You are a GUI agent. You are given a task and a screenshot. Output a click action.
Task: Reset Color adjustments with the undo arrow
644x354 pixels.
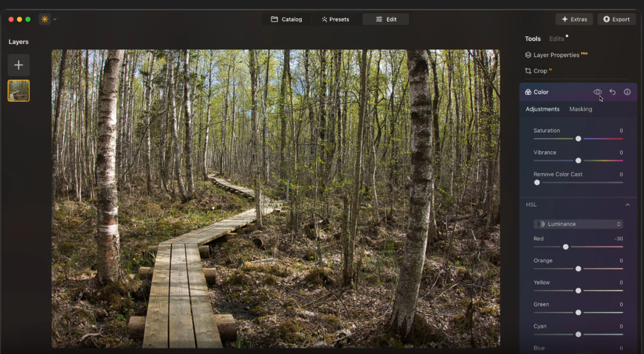click(612, 92)
